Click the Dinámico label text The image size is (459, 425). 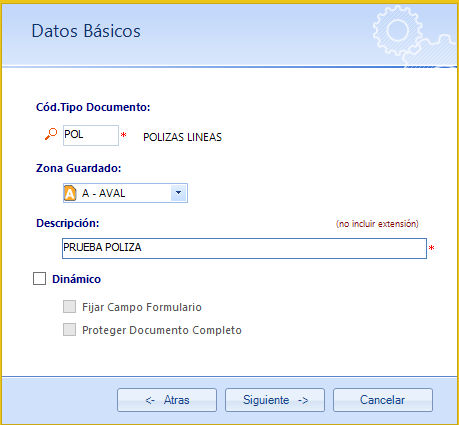point(76,279)
